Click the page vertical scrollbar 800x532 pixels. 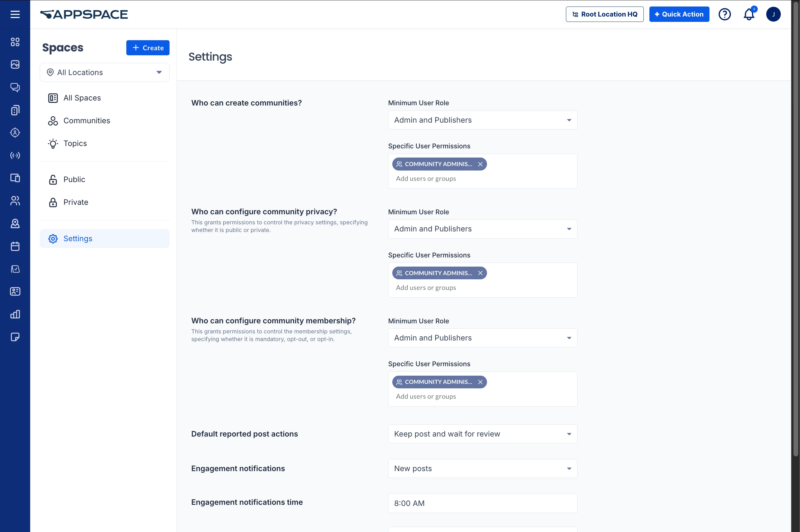click(795, 238)
